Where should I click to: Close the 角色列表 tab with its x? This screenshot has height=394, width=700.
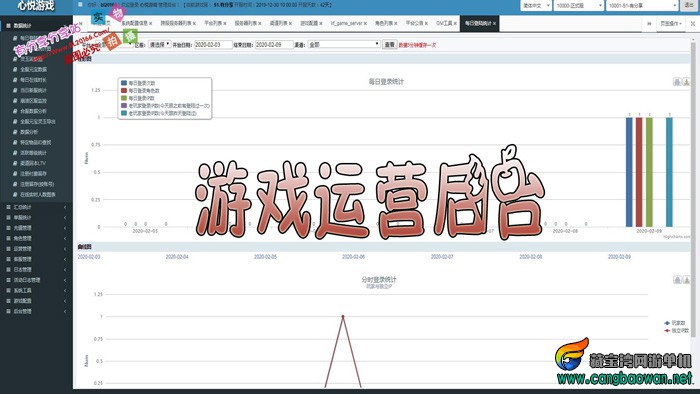pos(396,23)
